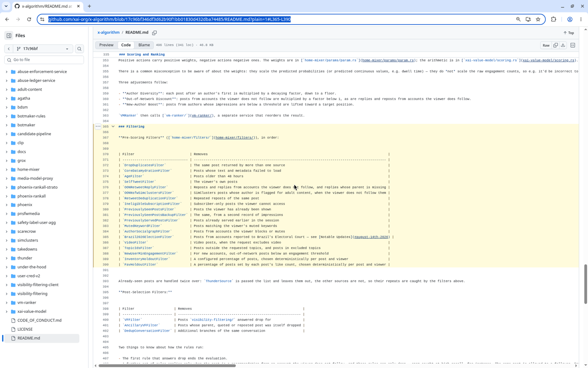The image size is (588, 368).
Task: Open the tab search dropdown
Action: click(6, 6)
